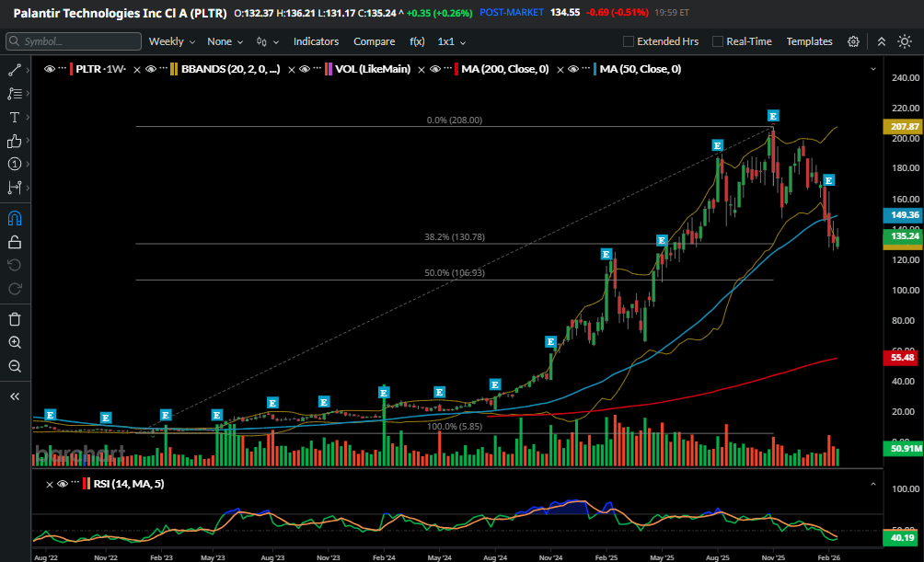
Task: Open the Indicators menu
Action: (316, 41)
